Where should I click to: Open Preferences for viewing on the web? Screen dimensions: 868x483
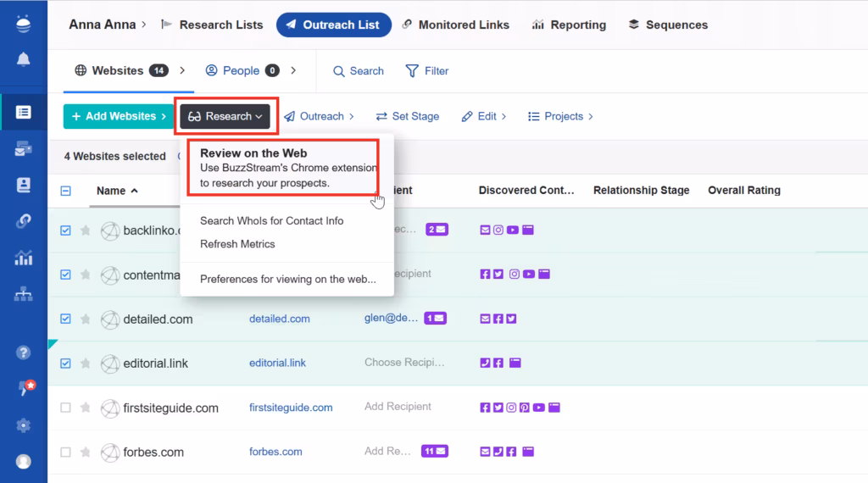click(288, 279)
